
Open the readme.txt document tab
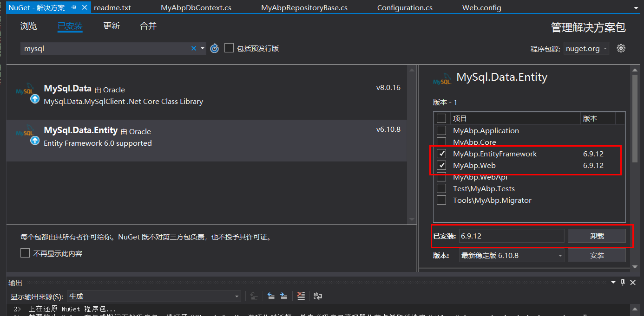pyautogui.click(x=112, y=8)
